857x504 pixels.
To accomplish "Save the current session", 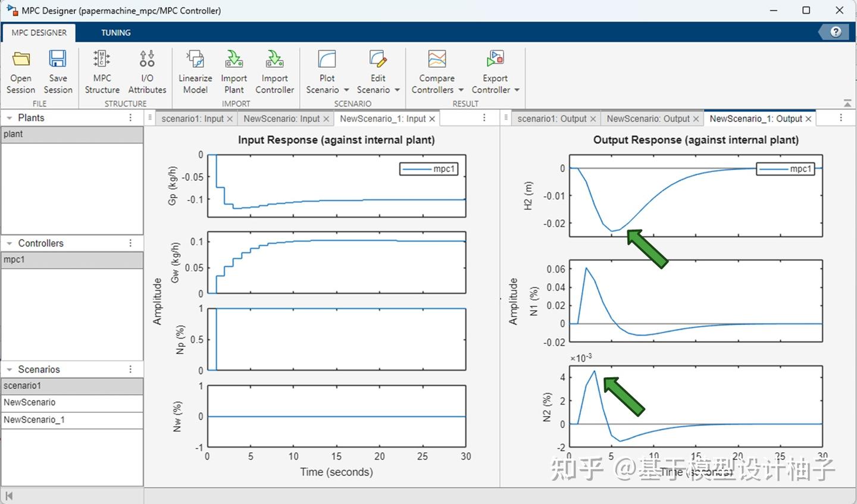I will (x=58, y=71).
